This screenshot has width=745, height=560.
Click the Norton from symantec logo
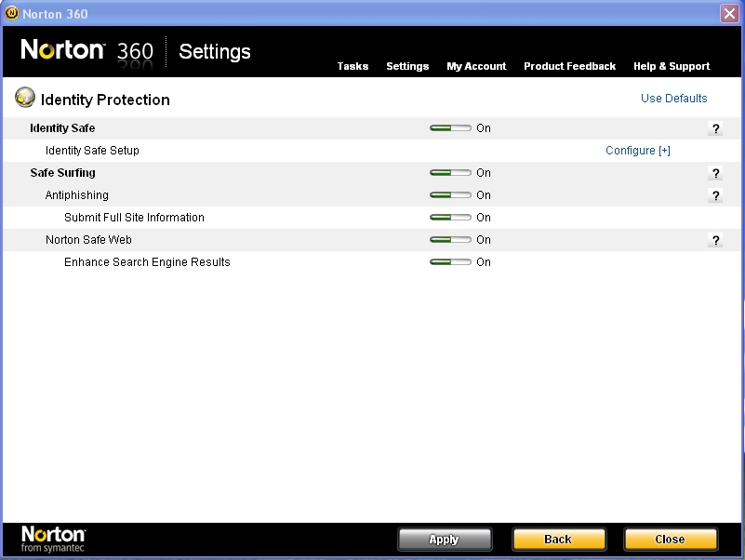pos(53,540)
